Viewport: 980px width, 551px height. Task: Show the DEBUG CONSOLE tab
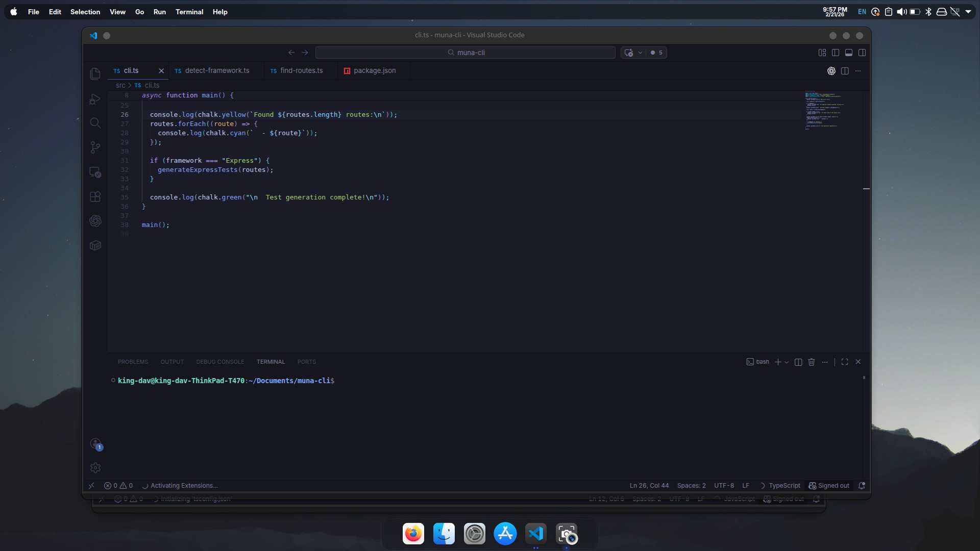click(x=220, y=362)
